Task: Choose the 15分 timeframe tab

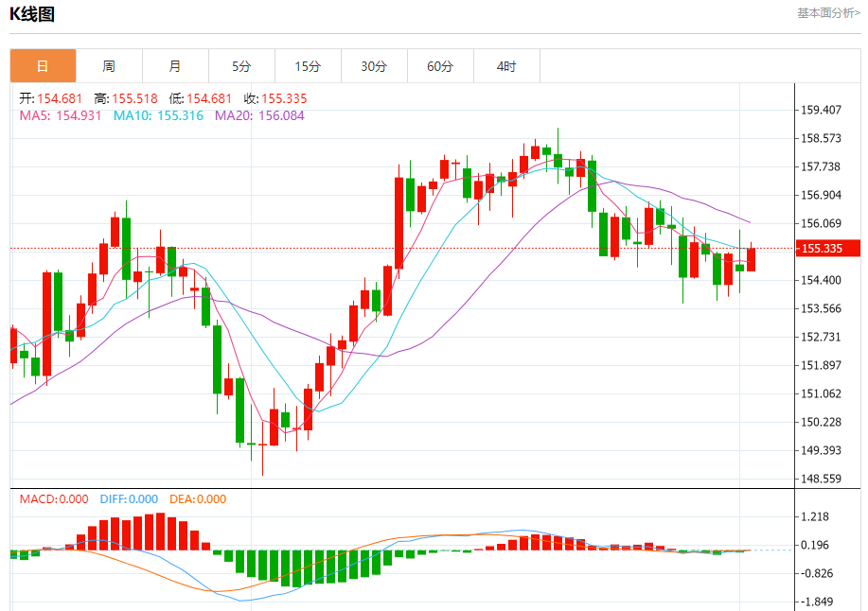Action: pyautogui.click(x=308, y=66)
